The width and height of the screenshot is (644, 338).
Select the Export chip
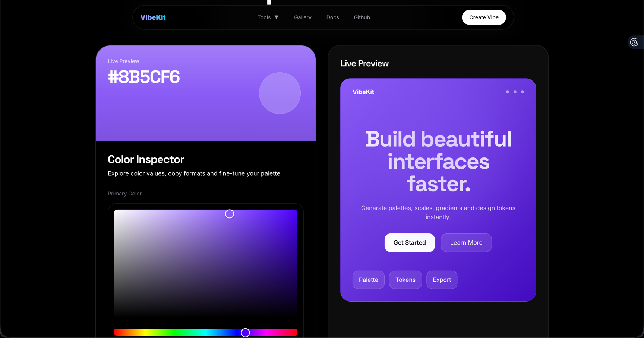point(442,280)
